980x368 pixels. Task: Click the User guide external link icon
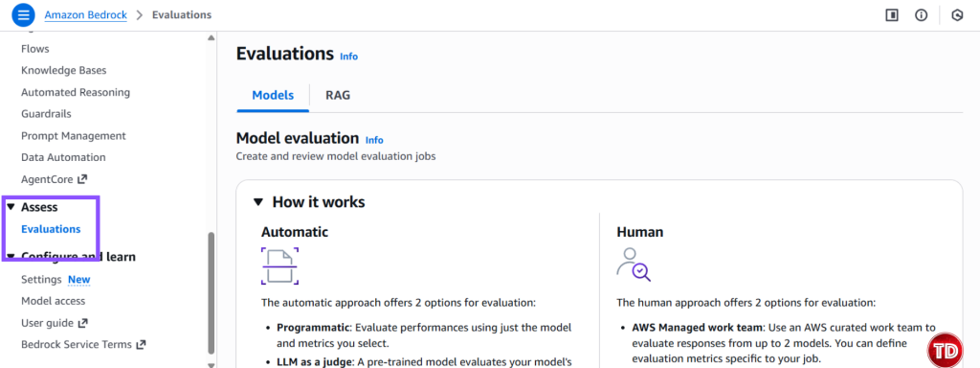click(82, 324)
